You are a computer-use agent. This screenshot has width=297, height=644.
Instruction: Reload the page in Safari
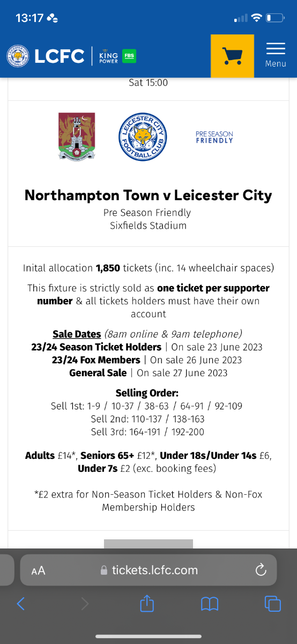(261, 570)
